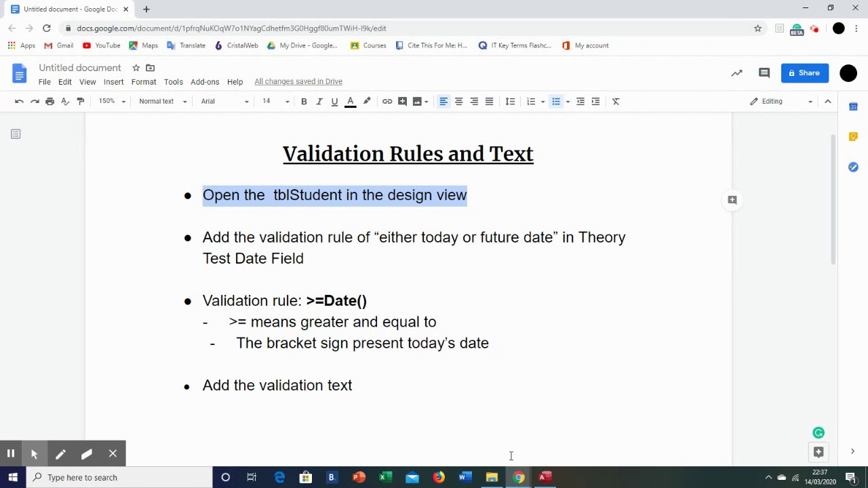Open Tasks side panel
This screenshot has width=868, height=488.
853,167
